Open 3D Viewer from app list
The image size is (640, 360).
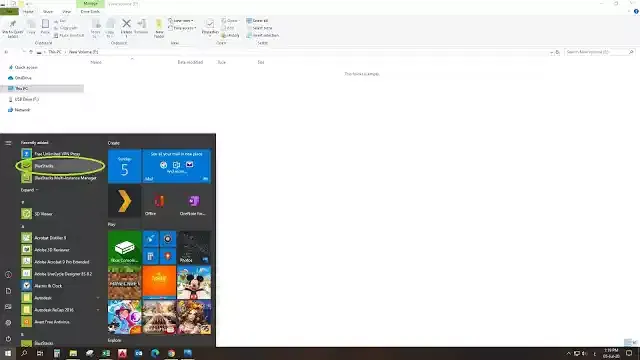(x=61, y=214)
